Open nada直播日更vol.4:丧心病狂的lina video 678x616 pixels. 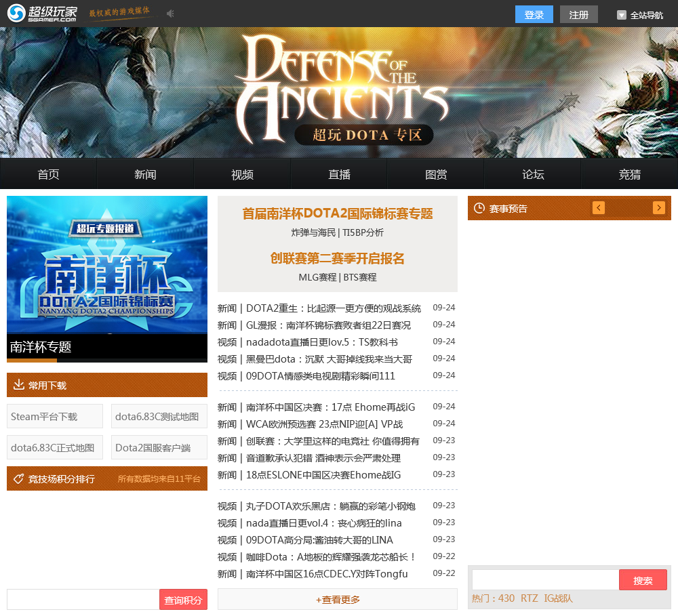324,523
